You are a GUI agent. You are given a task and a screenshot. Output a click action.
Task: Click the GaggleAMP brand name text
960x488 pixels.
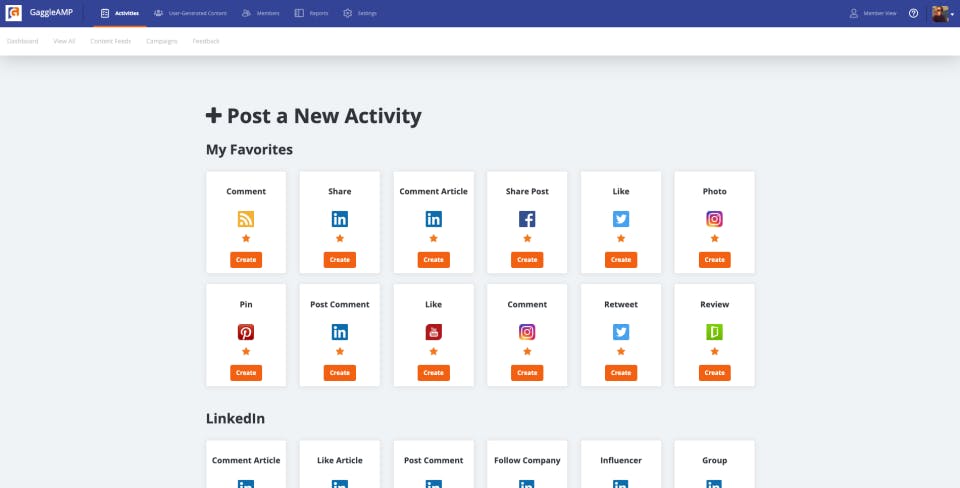[51, 13]
